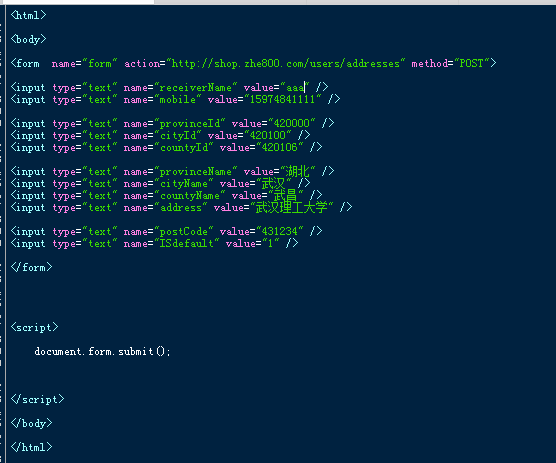
Task: Click the opening body tag
Action: (x=28, y=39)
